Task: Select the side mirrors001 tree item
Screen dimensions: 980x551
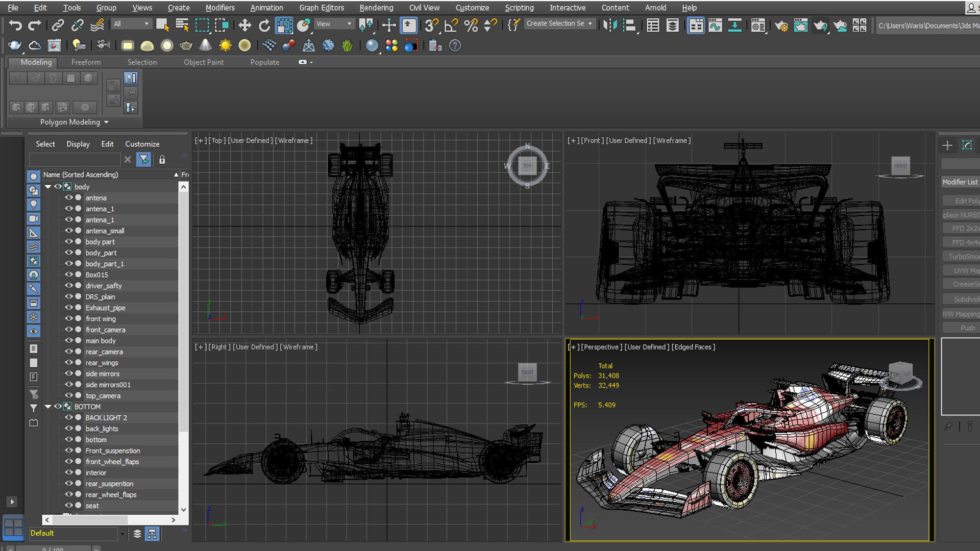Action: [108, 385]
